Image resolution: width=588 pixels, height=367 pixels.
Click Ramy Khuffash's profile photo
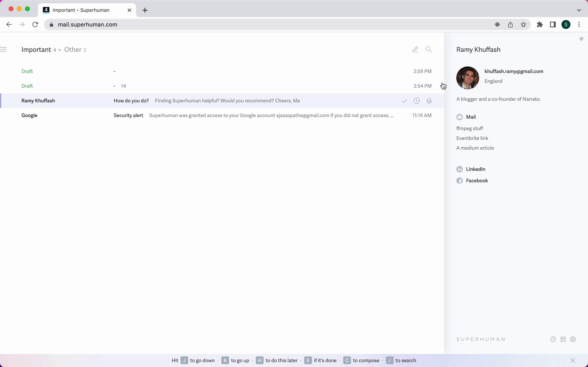click(x=468, y=78)
